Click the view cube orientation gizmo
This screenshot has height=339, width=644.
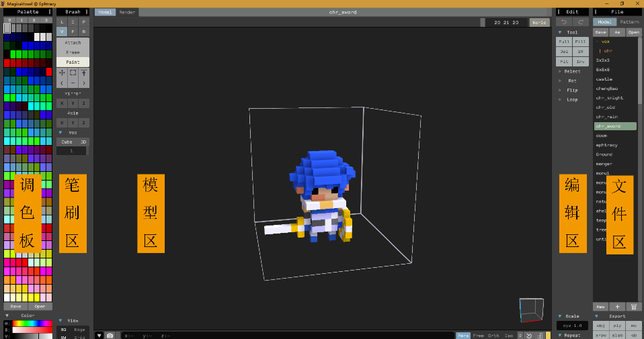(x=531, y=310)
